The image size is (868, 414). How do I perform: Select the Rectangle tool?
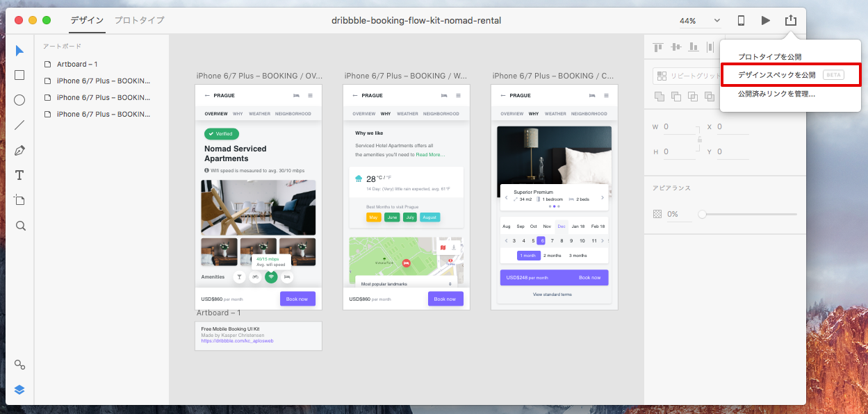(19, 75)
